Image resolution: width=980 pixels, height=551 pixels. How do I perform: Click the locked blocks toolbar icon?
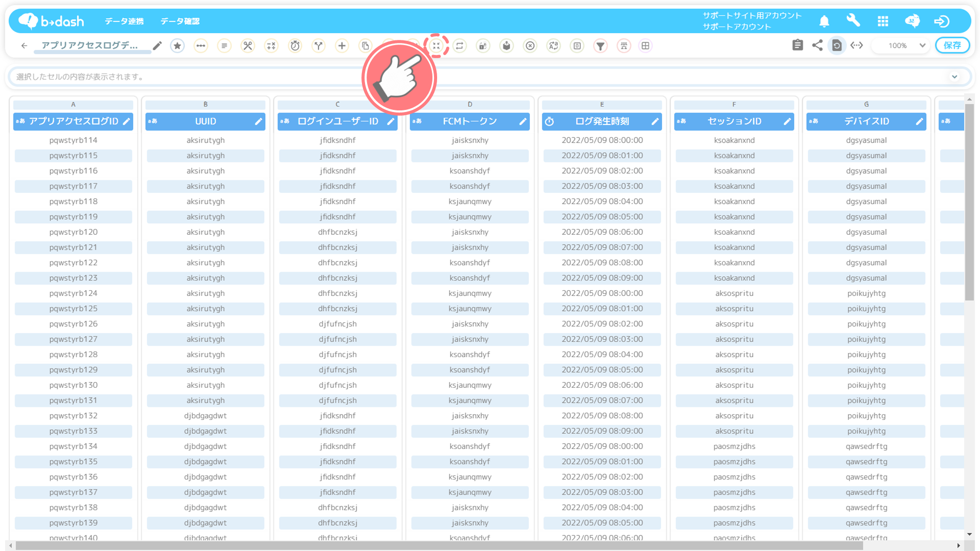point(483,46)
